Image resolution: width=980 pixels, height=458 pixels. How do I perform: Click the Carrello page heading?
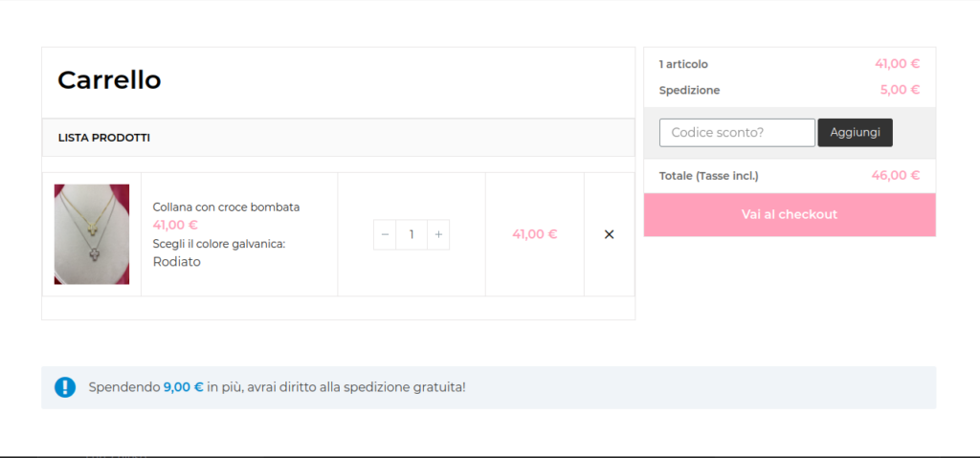click(109, 80)
